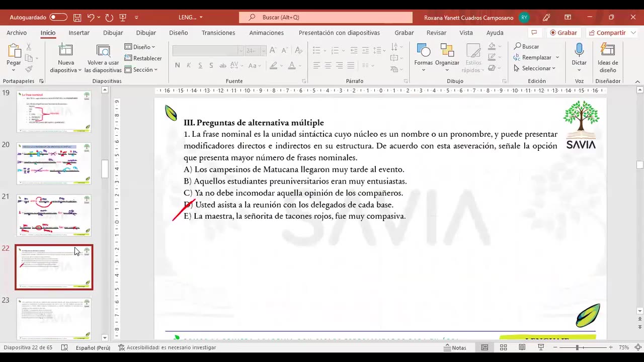
Task: Click the Buscar search box
Action: coord(326,17)
